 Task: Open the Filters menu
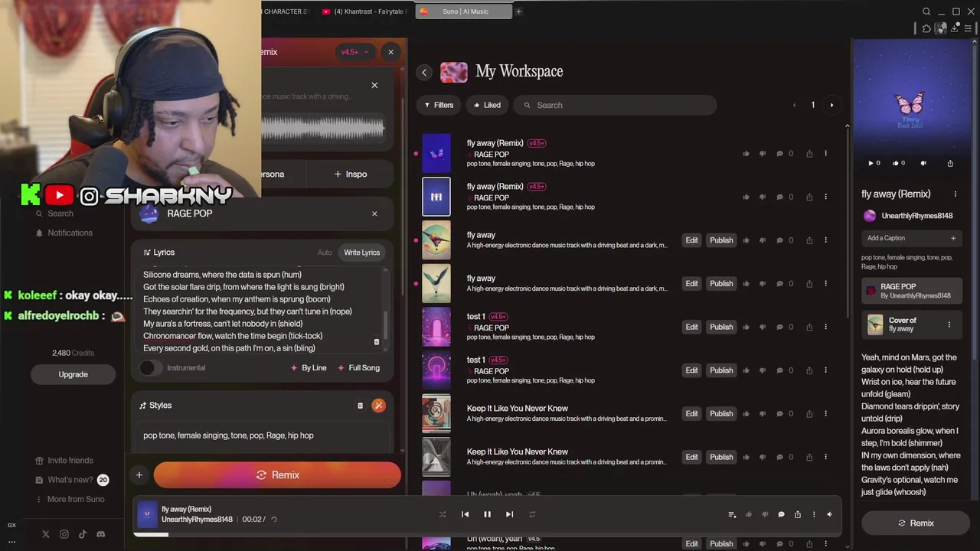pos(439,105)
